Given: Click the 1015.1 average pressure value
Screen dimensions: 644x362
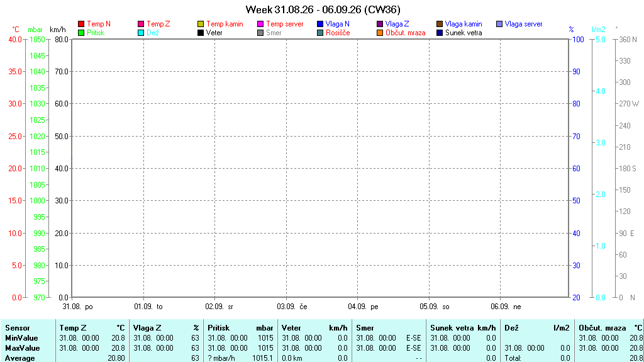Looking at the screenshot, I should point(262,358).
